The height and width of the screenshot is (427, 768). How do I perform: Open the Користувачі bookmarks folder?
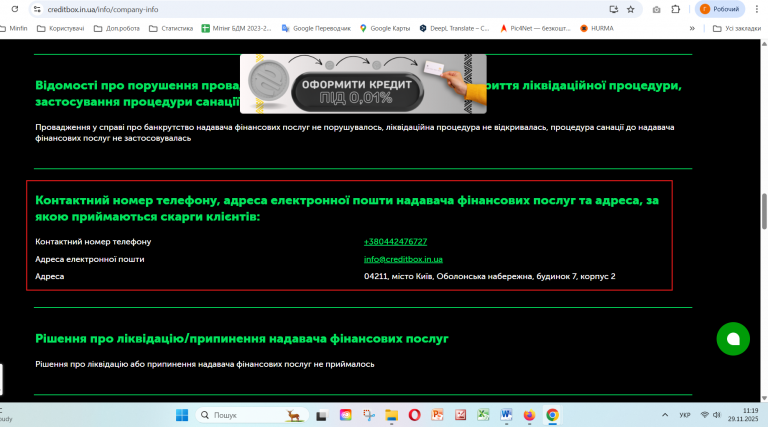[x=61, y=28]
